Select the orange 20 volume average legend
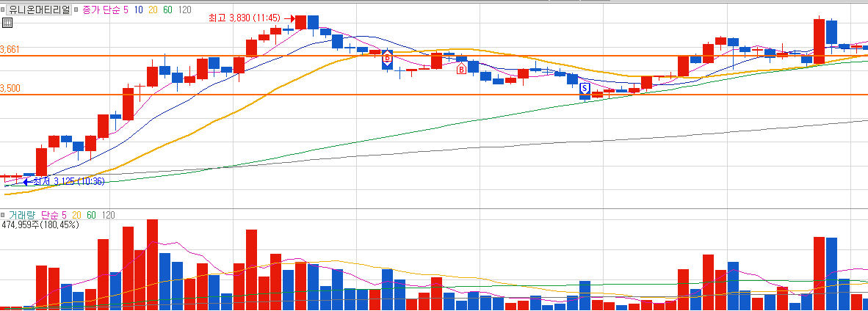 coord(76,215)
